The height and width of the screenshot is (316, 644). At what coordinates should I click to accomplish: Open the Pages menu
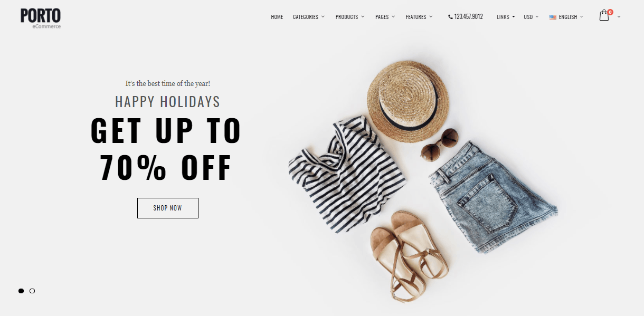click(385, 17)
